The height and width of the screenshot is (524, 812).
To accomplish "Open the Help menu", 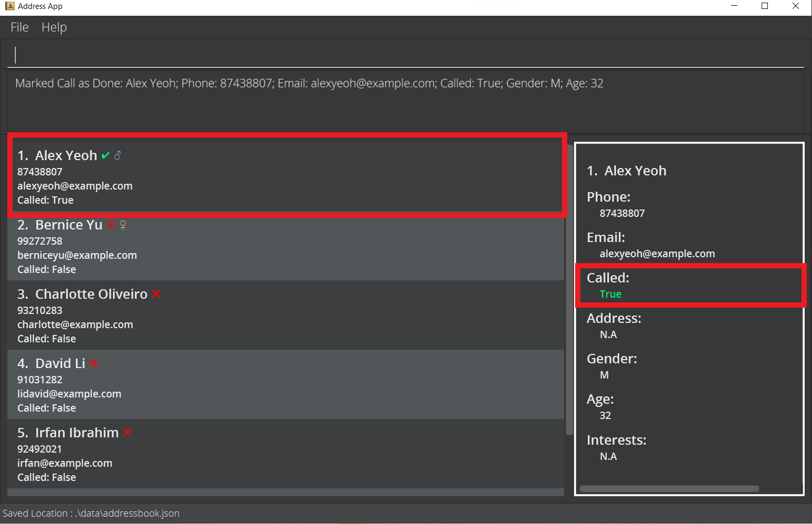I will (54, 27).
